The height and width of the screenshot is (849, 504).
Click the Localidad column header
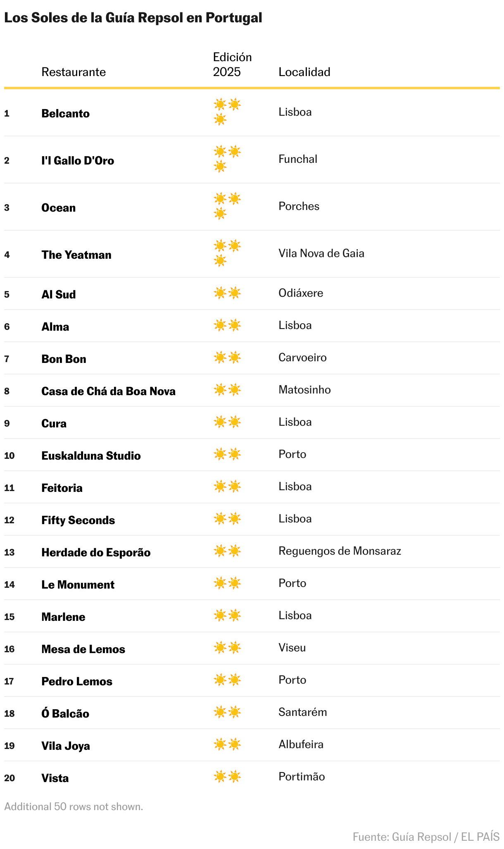[304, 72]
